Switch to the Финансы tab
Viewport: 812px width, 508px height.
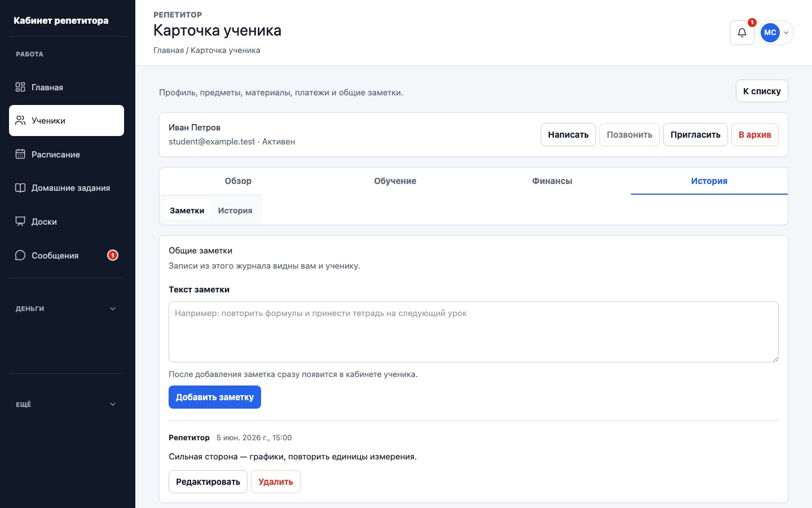(552, 181)
